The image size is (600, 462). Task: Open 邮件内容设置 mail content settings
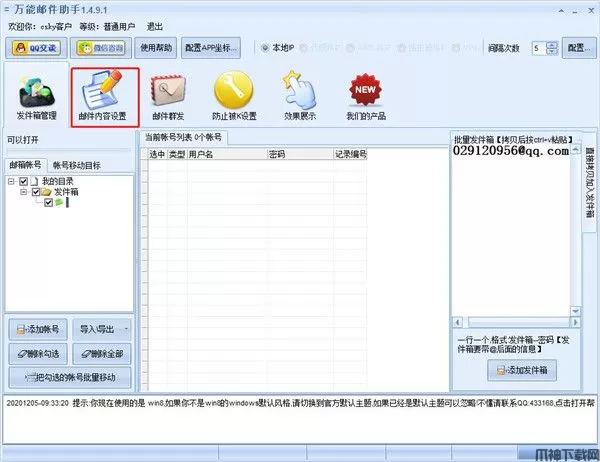105,97
